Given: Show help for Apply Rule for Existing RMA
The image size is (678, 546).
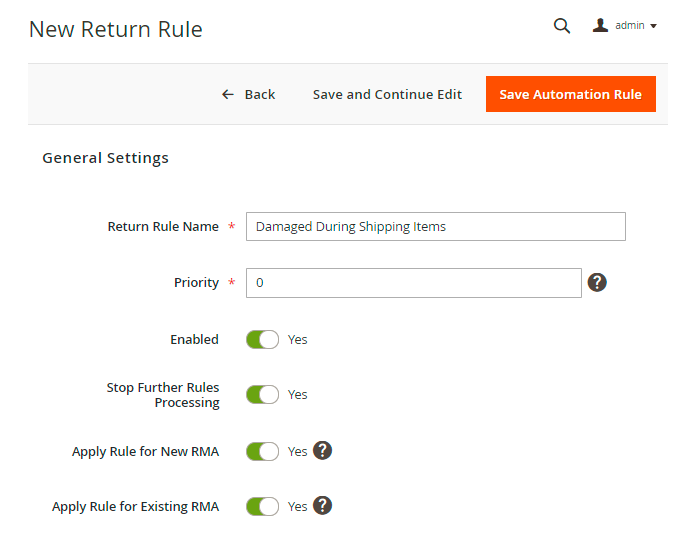Looking at the screenshot, I should pyautogui.click(x=322, y=505).
